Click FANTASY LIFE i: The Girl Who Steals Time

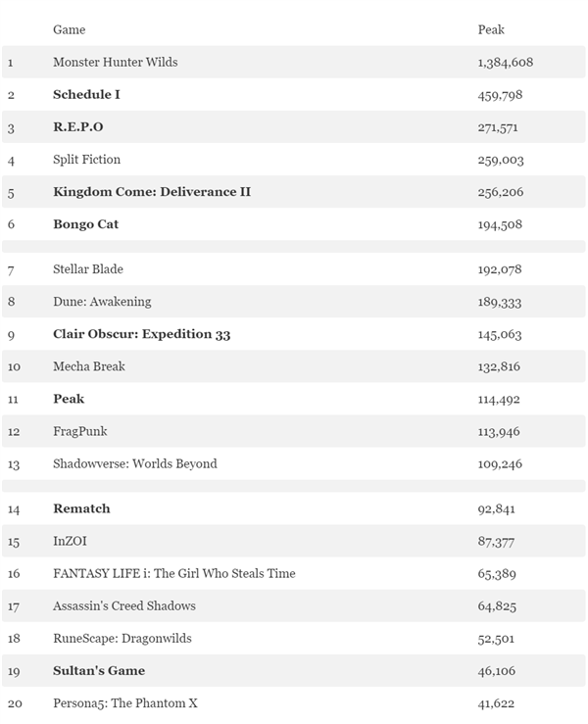click(x=173, y=572)
